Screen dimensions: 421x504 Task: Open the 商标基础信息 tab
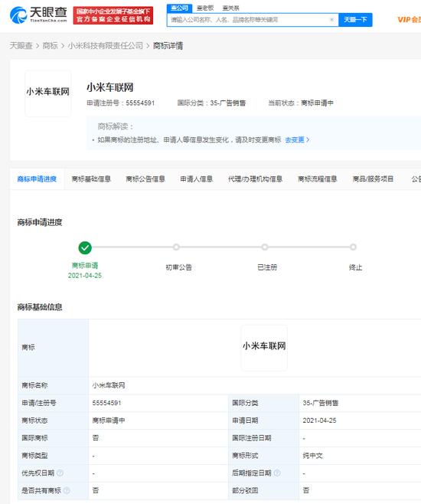coord(91,179)
